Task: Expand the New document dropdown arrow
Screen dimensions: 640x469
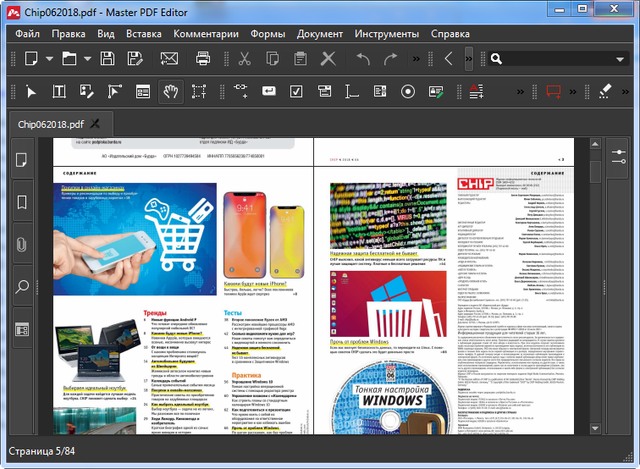Action: tap(49, 59)
